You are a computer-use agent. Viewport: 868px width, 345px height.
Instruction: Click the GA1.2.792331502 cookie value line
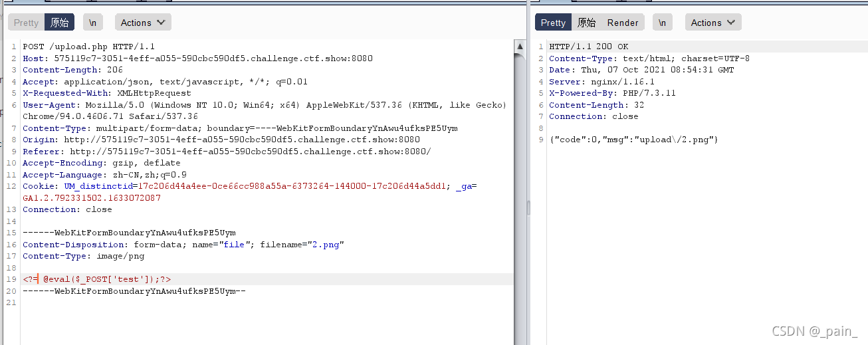tap(92, 198)
